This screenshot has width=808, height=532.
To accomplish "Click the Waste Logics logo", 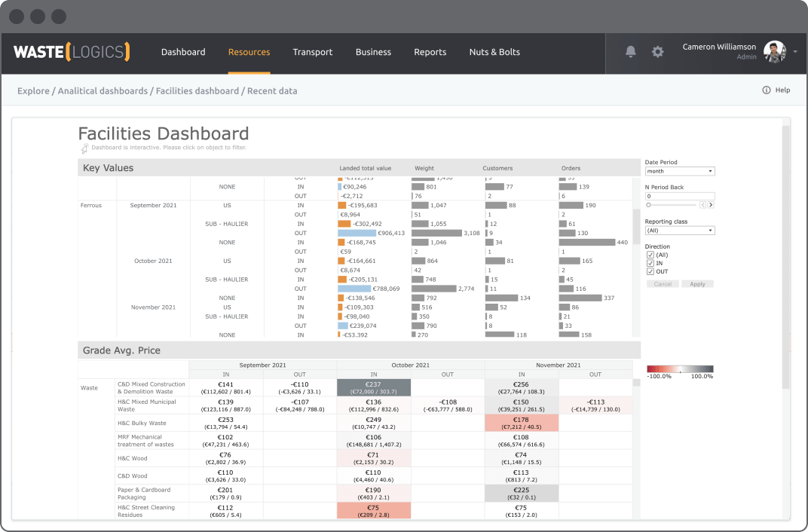I will (x=72, y=52).
